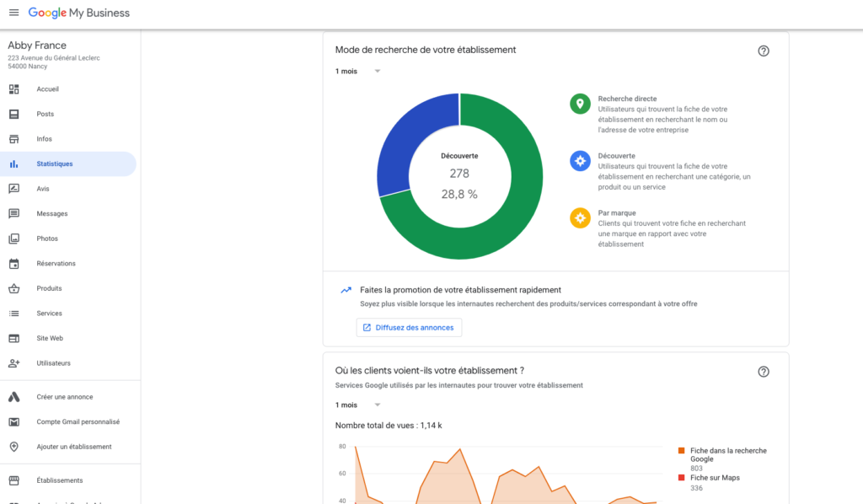Viewport: 863px width, 504px height.
Task: Open the hamburger navigation menu
Action: tap(14, 12)
